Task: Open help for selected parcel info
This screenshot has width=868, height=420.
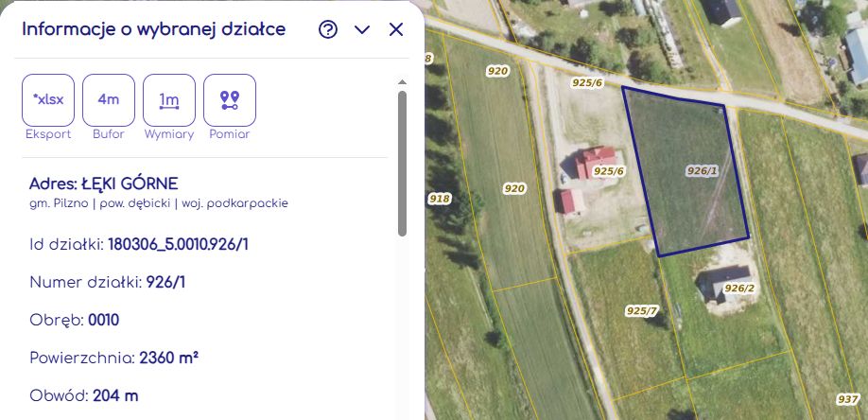Action: tap(328, 29)
